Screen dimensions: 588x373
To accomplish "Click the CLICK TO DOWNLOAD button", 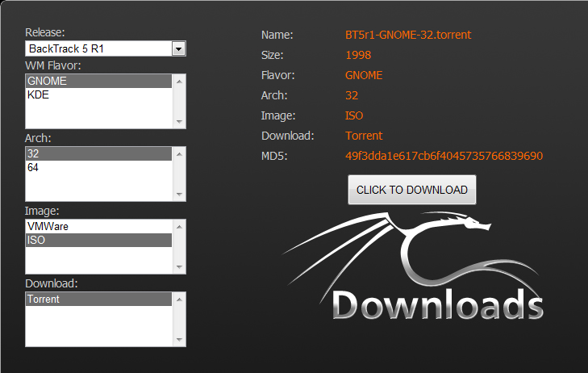I will coord(411,190).
